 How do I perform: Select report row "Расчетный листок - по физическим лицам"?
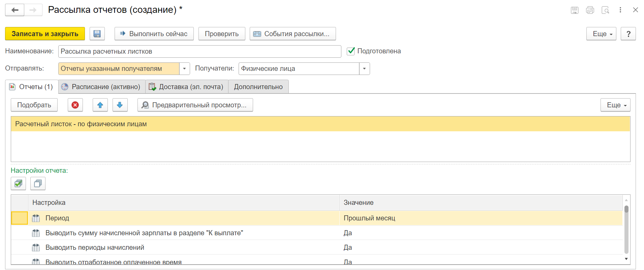pyautogui.click(x=320, y=124)
